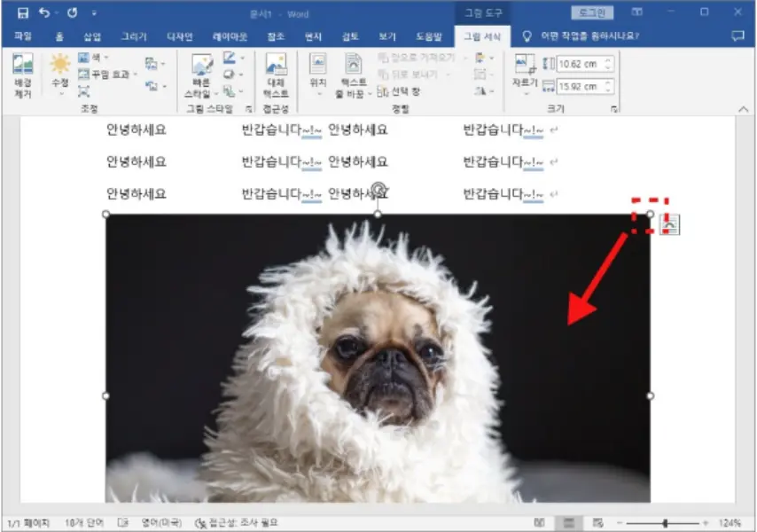Open the Insert (삽입) ribbon tab
The width and height of the screenshot is (757, 532).
click(x=92, y=36)
